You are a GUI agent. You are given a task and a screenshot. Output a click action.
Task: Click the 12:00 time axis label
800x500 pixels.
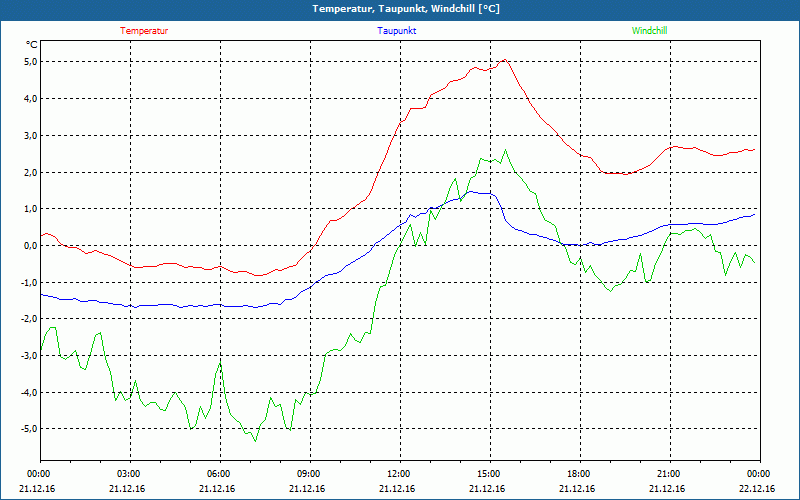pyautogui.click(x=400, y=473)
